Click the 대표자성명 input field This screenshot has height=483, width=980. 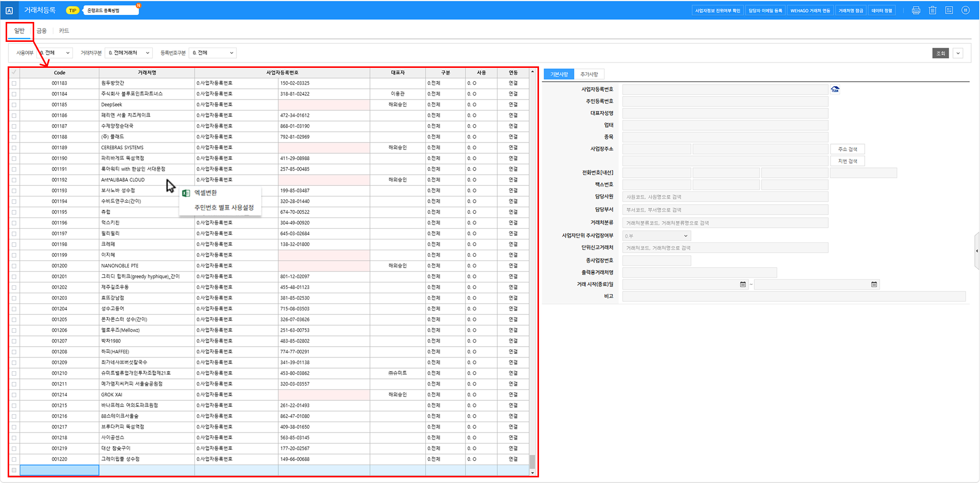click(x=725, y=113)
